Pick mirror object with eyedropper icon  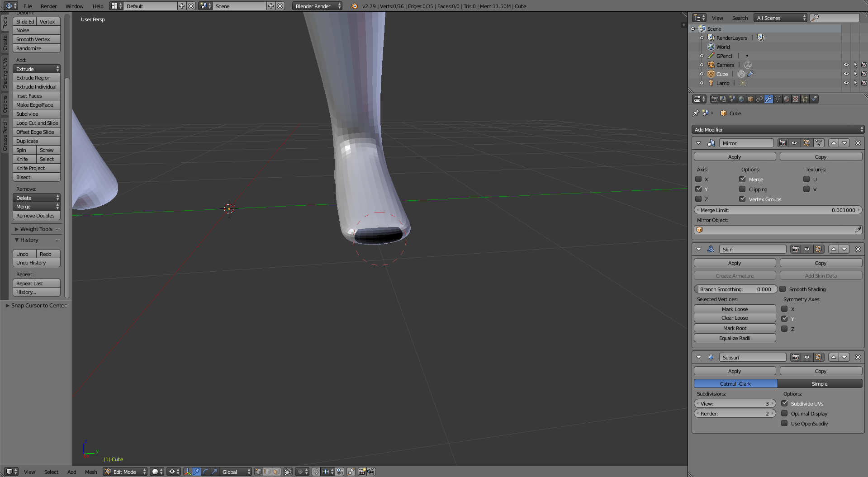pos(858,230)
